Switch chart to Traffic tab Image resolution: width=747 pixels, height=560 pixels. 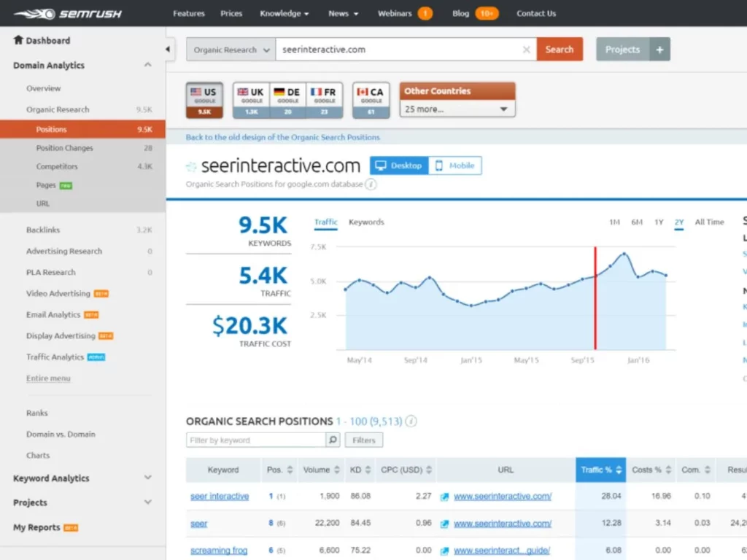326,222
